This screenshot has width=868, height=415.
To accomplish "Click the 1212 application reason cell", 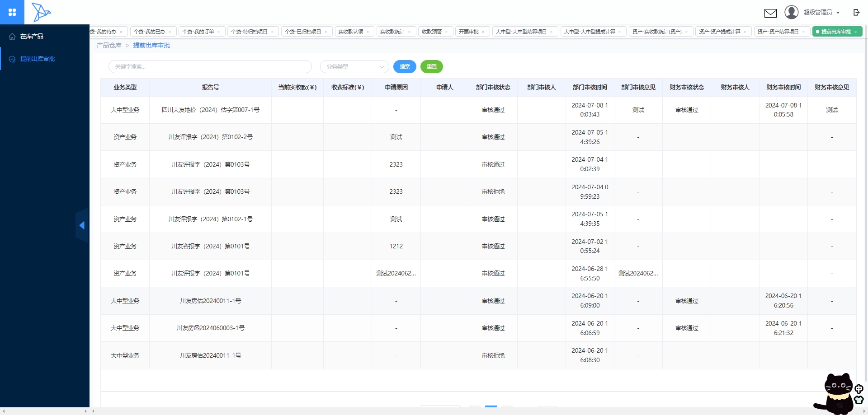I will [396, 246].
